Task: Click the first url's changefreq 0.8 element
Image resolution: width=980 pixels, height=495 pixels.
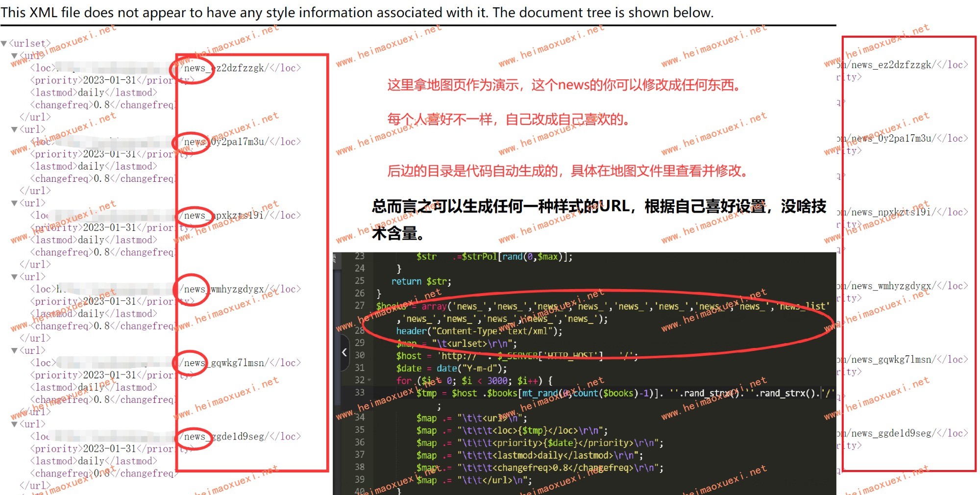Action: (102, 105)
